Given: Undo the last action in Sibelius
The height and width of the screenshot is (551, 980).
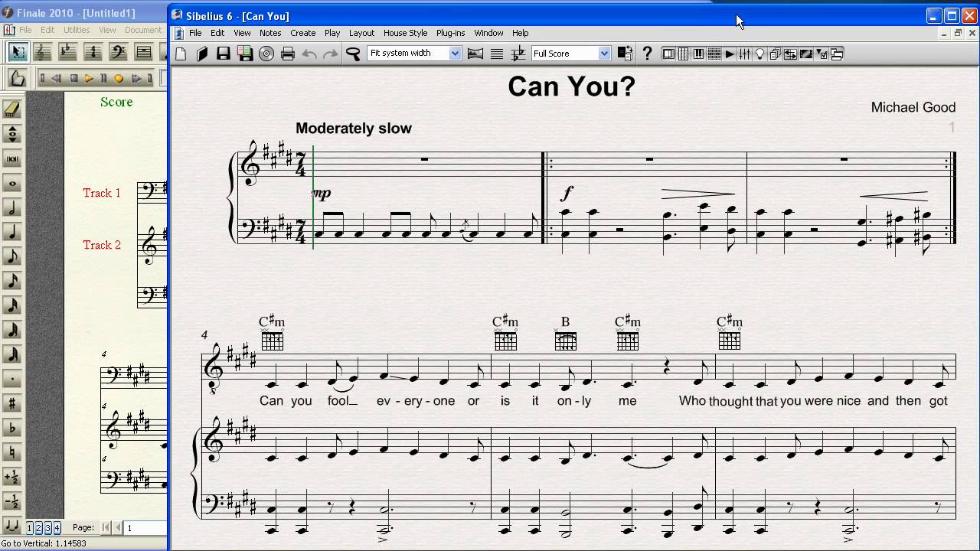Looking at the screenshot, I should click(309, 54).
